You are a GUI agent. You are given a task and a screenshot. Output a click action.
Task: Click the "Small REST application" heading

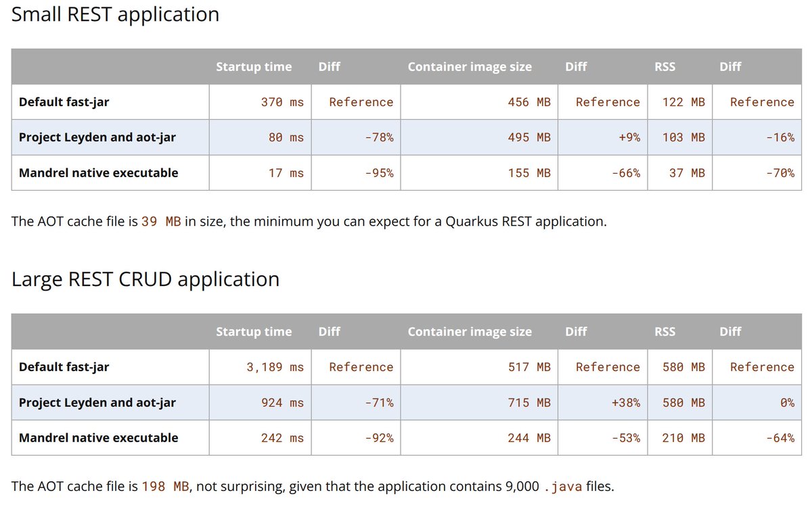(116, 14)
